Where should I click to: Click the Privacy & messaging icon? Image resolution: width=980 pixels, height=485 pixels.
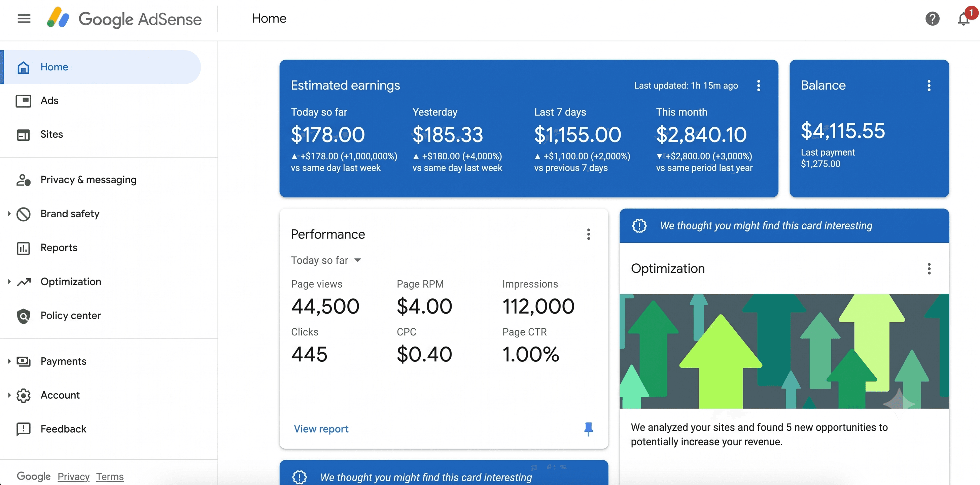point(24,180)
